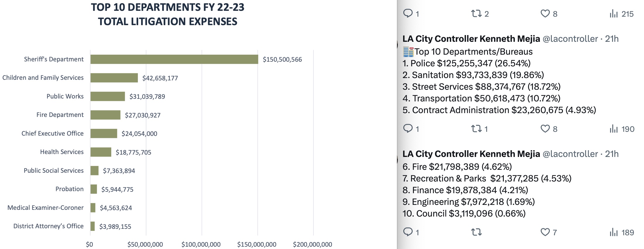
Task: Like the post with 7 likes
Action: coord(545,232)
